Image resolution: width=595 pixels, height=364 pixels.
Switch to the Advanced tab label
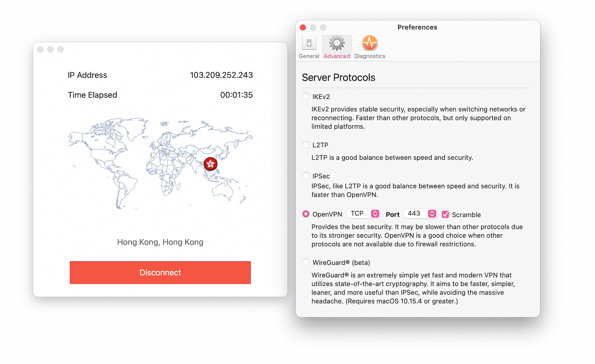[x=337, y=56]
